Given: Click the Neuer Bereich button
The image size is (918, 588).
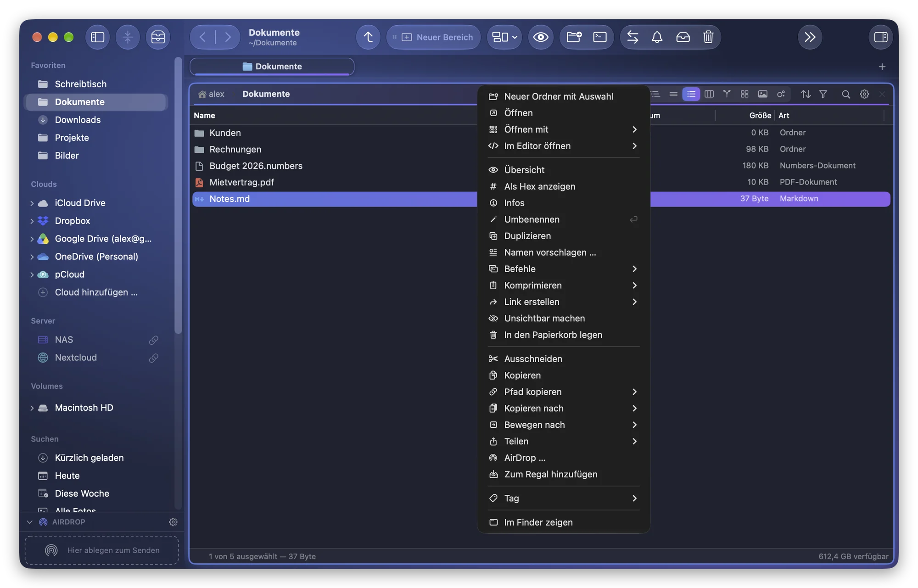Looking at the screenshot, I should [x=433, y=37].
